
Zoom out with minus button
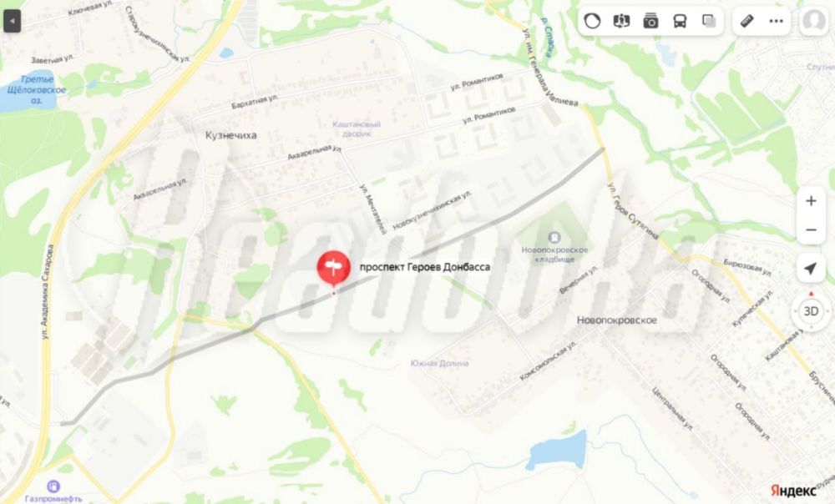tap(811, 230)
